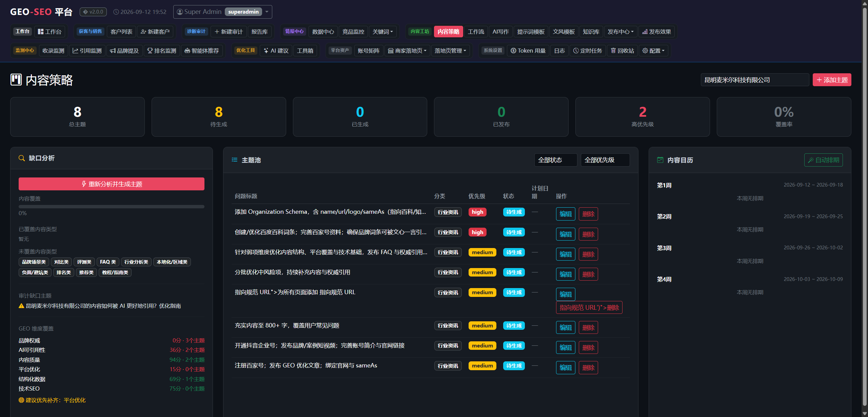Click 自动排期 button

(x=823, y=160)
